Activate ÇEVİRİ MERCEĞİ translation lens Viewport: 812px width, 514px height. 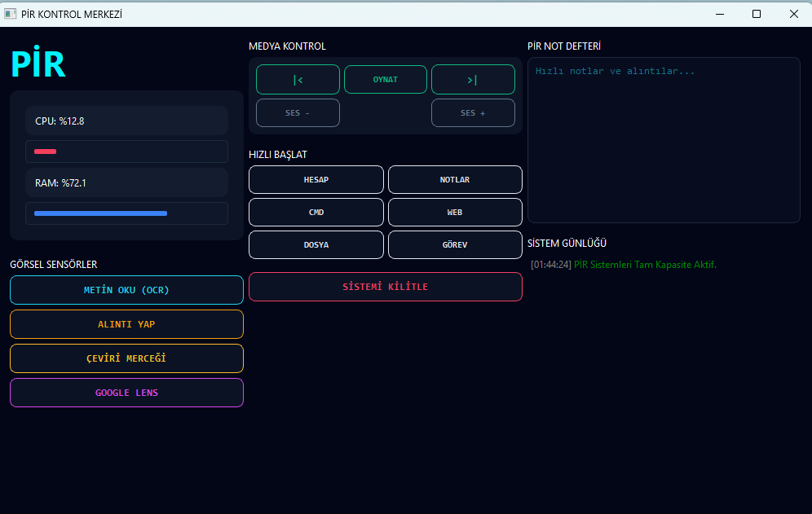[x=126, y=358]
